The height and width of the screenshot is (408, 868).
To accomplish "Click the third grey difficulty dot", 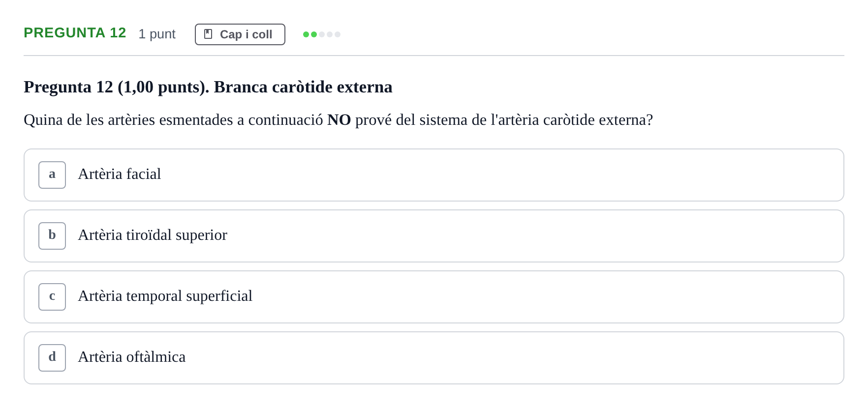I will [x=322, y=34].
